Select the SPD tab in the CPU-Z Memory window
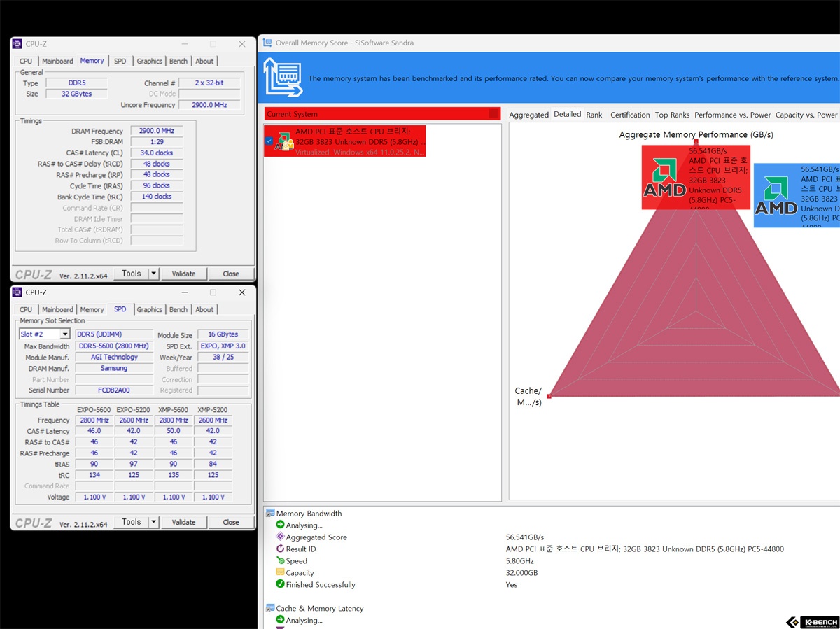Image resolution: width=840 pixels, height=629 pixels. tap(120, 61)
